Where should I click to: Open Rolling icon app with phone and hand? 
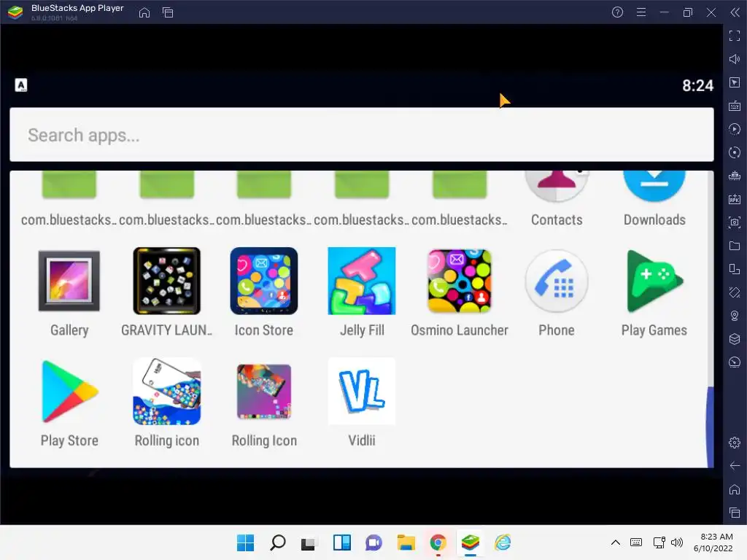pos(167,392)
